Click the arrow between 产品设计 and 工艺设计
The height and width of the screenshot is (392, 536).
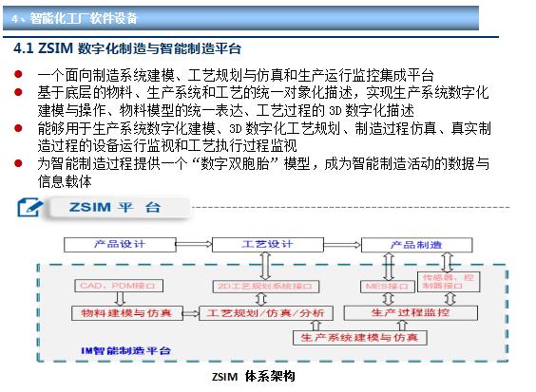pyautogui.click(x=194, y=244)
